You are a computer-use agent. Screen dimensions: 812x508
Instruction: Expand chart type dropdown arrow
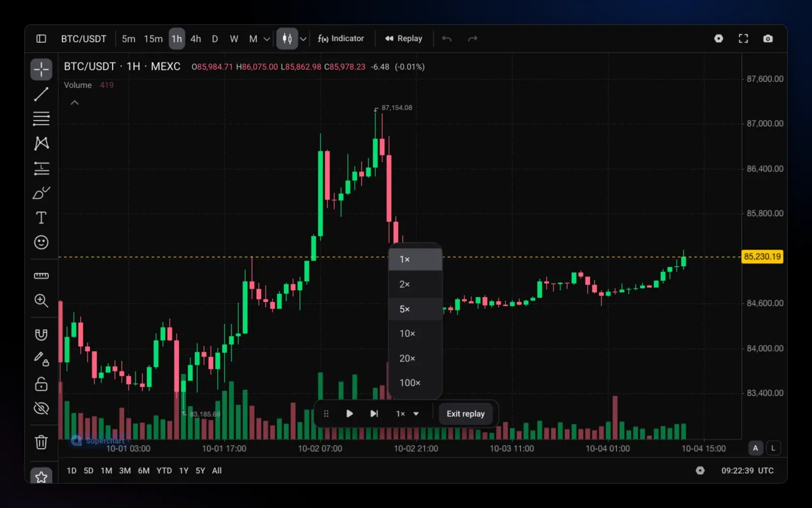click(303, 39)
